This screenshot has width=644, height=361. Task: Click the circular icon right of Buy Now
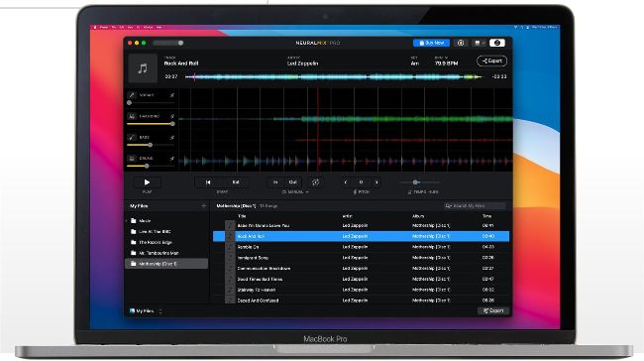click(461, 43)
